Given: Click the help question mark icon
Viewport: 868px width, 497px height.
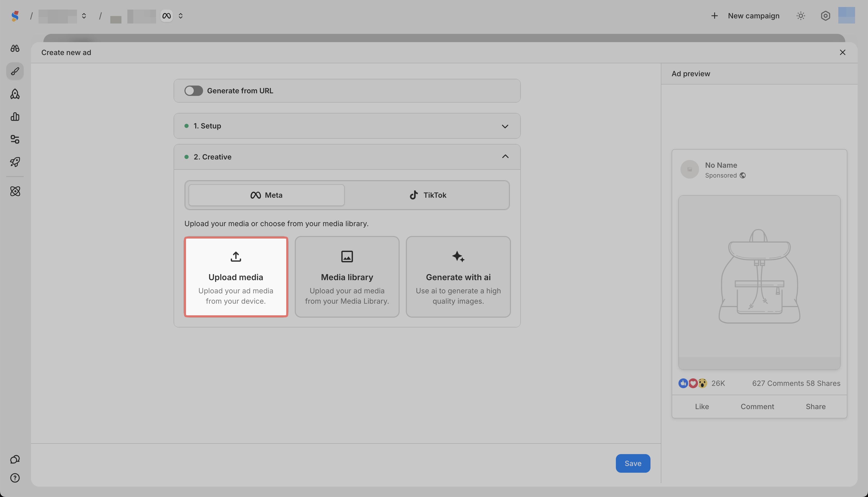Looking at the screenshot, I should point(15,478).
